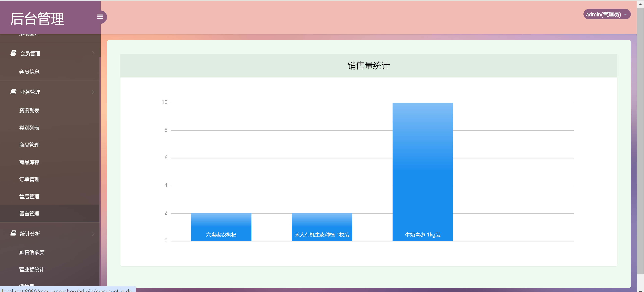Open 商品管理 from the sidebar
Viewport: 644px width, 292px height.
(29, 145)
